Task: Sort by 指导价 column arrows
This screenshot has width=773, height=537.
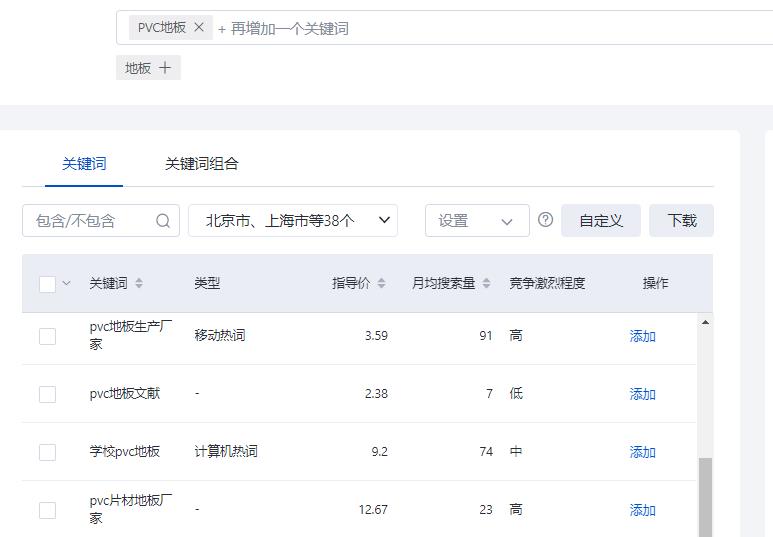Action: [x=380, y=284]
